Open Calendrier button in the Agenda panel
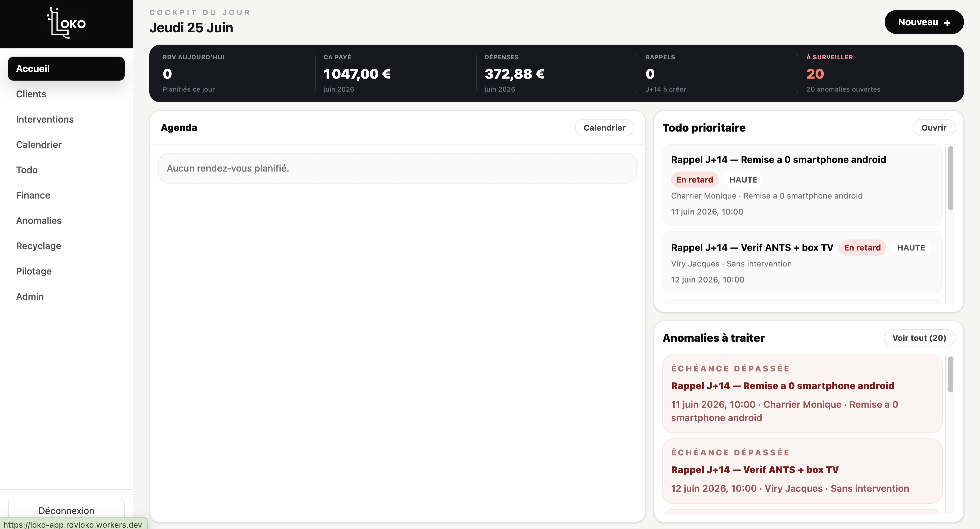The image size is (980, 529). click(x=604, y=128)
